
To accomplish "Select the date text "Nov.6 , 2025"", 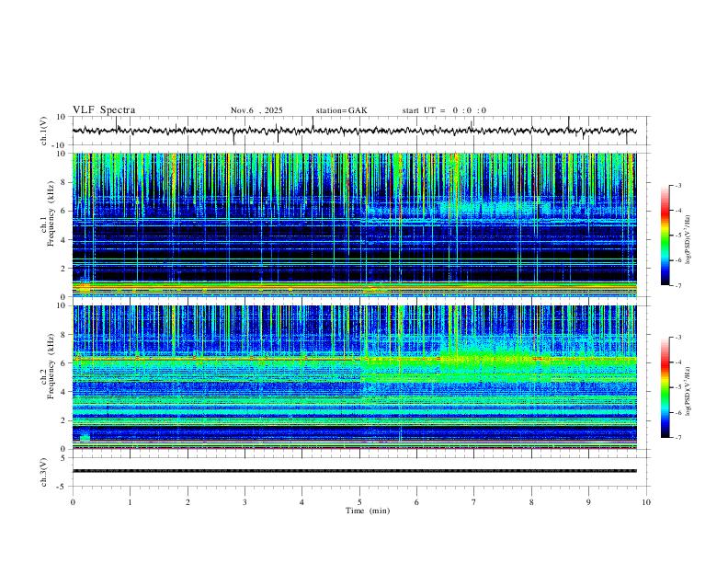I will click(x=256, y=110).
